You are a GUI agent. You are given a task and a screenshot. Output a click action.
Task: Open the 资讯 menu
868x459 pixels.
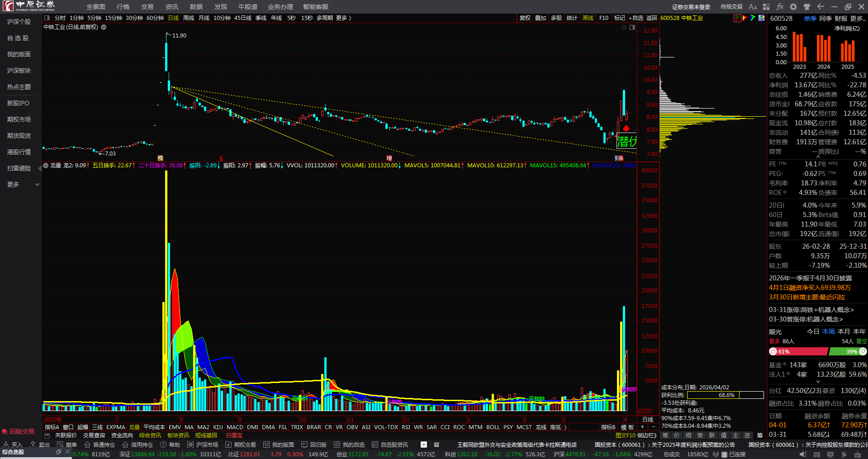pyautogui.click(x=172, y=7)
